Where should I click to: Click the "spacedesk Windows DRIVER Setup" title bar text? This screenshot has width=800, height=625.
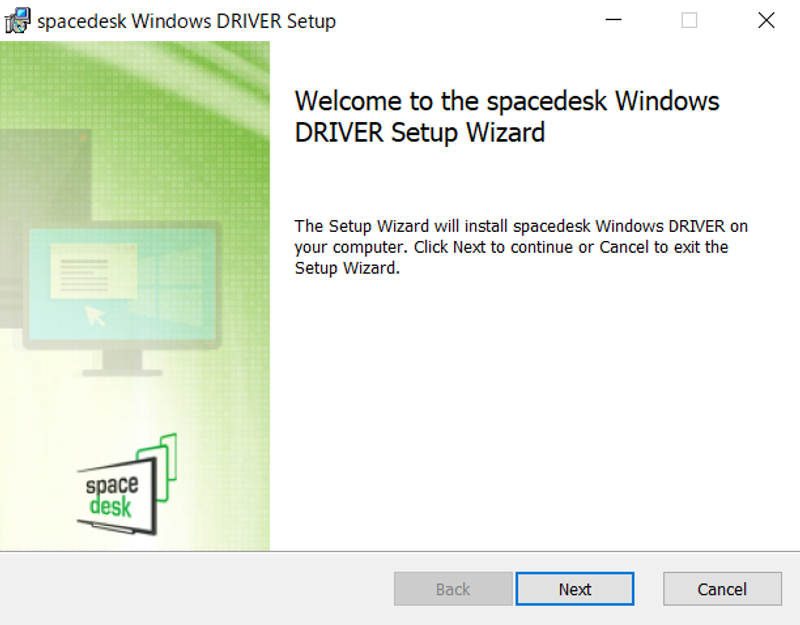tap(186, 21)
